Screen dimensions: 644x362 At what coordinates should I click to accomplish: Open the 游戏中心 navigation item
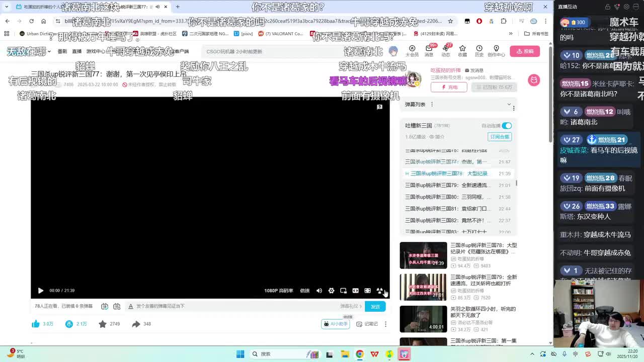click(x=96, y=51)
